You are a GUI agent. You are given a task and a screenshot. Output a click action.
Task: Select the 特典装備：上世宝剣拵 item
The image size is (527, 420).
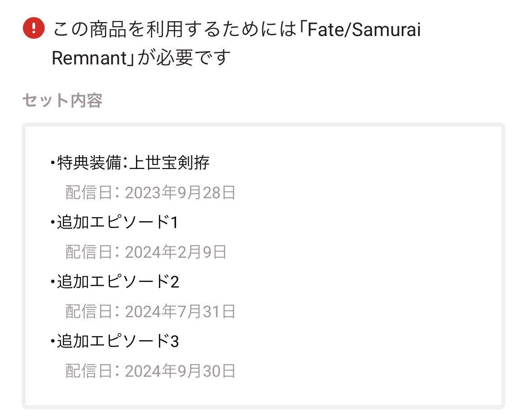coord(130,163)
